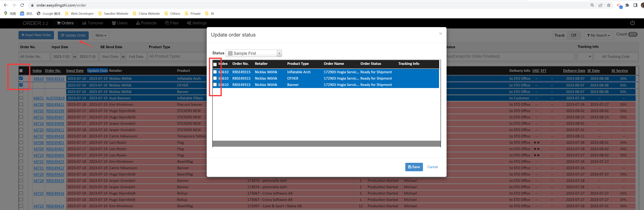Toggle select-all checkbox in dialog header
Viewport: 644px width, 210px height.
coord(215,64)
